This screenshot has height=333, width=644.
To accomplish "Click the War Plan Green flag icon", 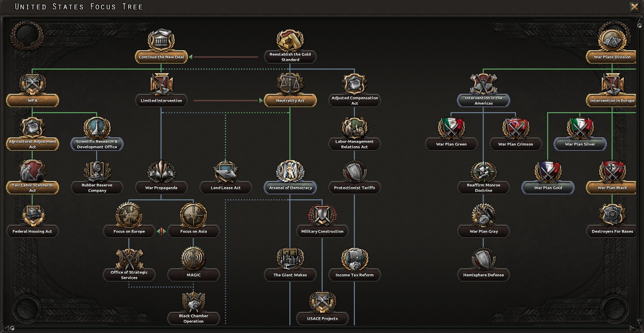I will click(x=451, y=128).
